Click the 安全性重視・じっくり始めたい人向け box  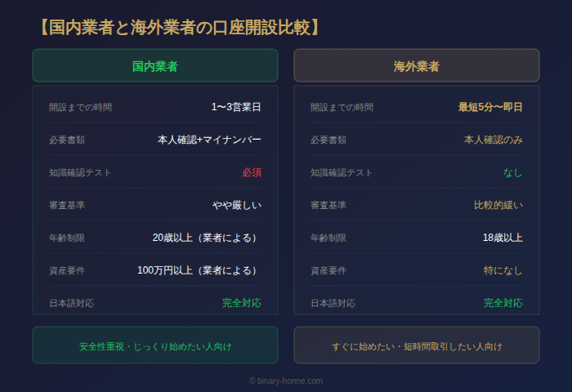[155, 346]
